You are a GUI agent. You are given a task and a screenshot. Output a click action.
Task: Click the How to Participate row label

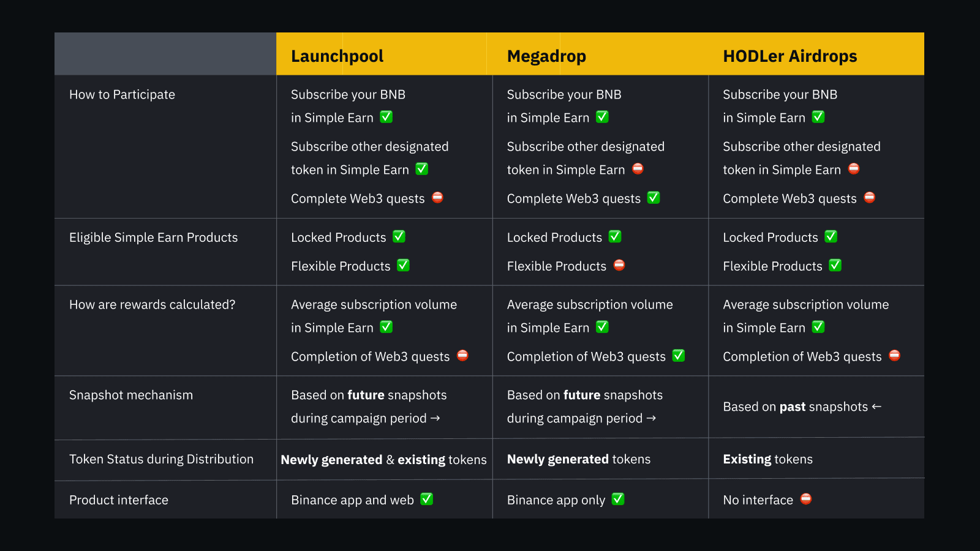click(122, 94)
